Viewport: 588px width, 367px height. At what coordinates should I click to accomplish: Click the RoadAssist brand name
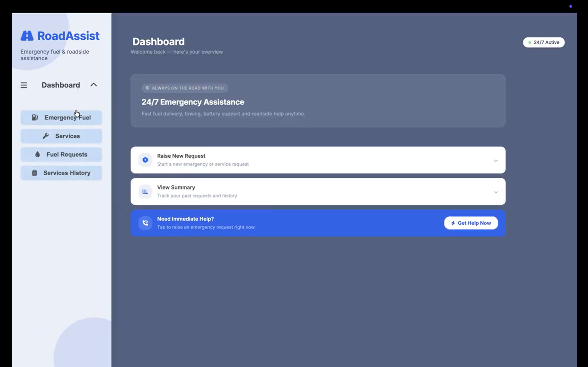pos(68,36)
